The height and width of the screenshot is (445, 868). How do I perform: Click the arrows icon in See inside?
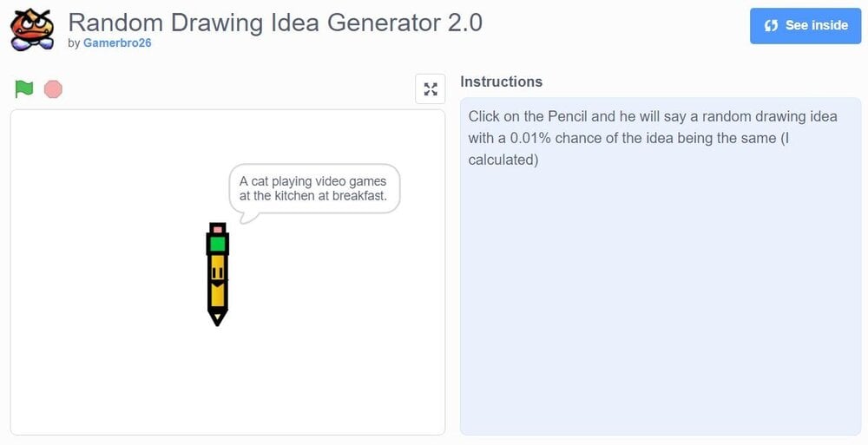(771, 26)
